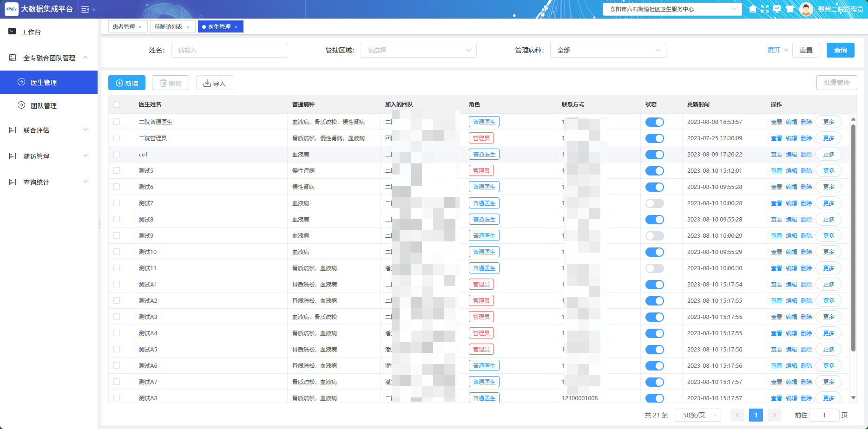Open the 50条/页 page size dropdown
868x429 pixels.
coord(698,415)
